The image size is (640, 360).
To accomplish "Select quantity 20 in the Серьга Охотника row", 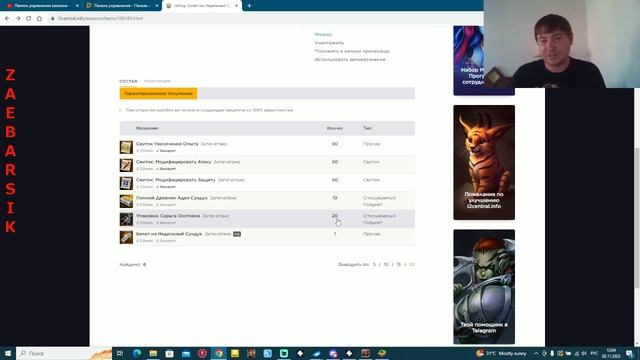I will click(335, 216).
